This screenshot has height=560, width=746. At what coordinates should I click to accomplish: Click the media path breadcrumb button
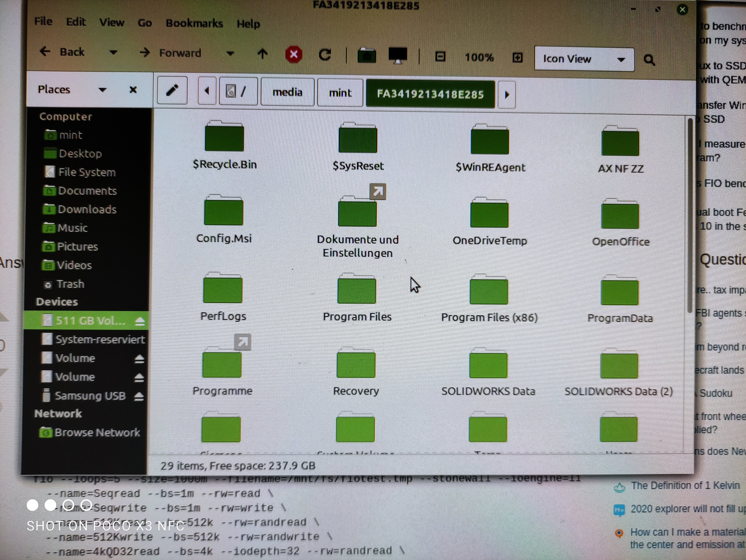point(287,92)
